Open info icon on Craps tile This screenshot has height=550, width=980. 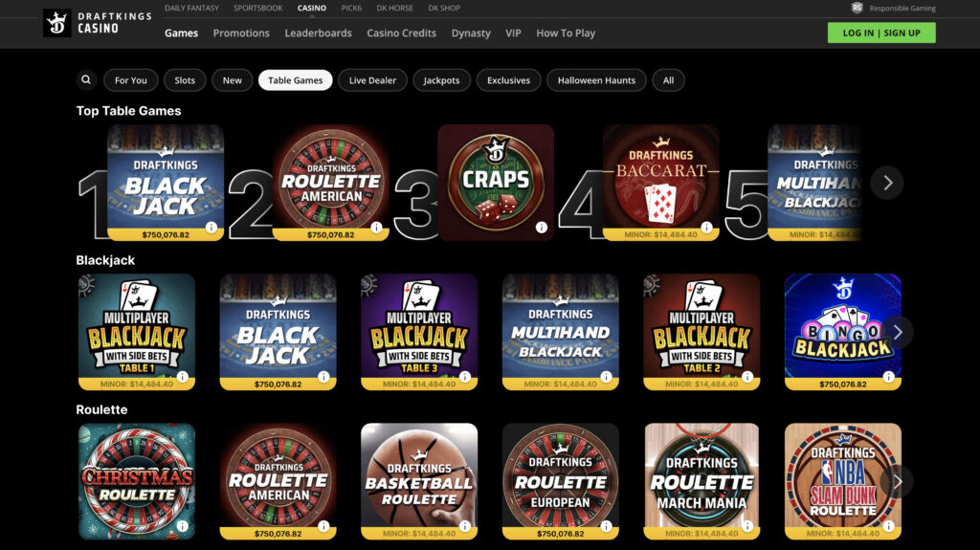pyautogui.click(x=542, y=228)
